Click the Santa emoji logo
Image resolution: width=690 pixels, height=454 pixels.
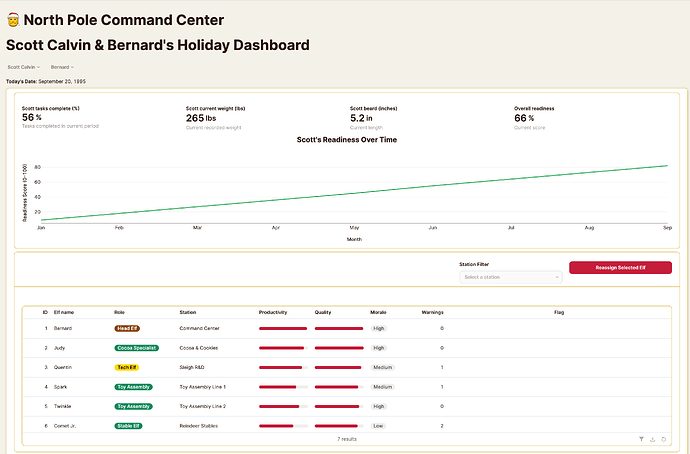pos(13,21)
